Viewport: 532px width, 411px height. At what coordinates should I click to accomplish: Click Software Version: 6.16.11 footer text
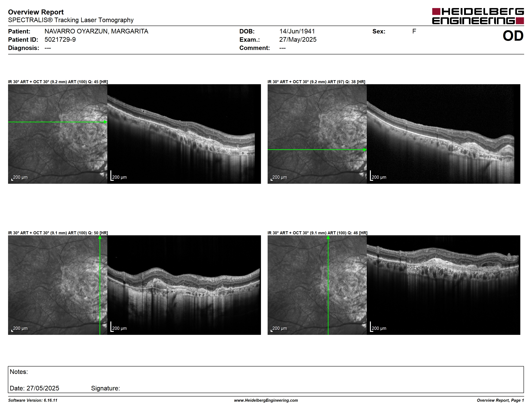coord(33,400)
